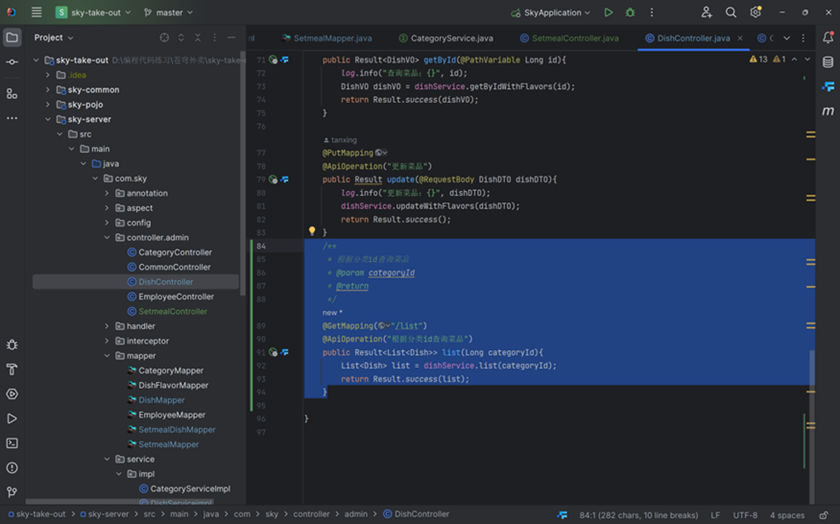This screenshot has height=524, width=840.
Task: Open the Terminal tool window
Action: coord(12,443)
